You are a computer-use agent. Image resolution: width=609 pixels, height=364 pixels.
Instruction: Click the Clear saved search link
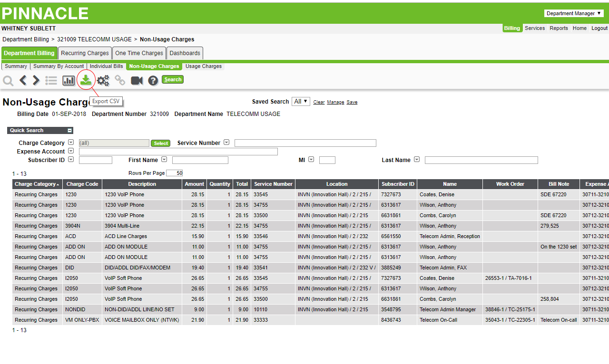319,102
